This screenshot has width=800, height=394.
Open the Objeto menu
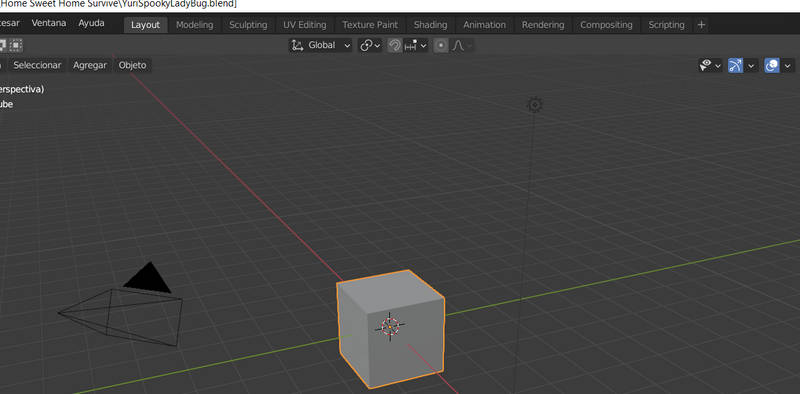coord(133,65)
